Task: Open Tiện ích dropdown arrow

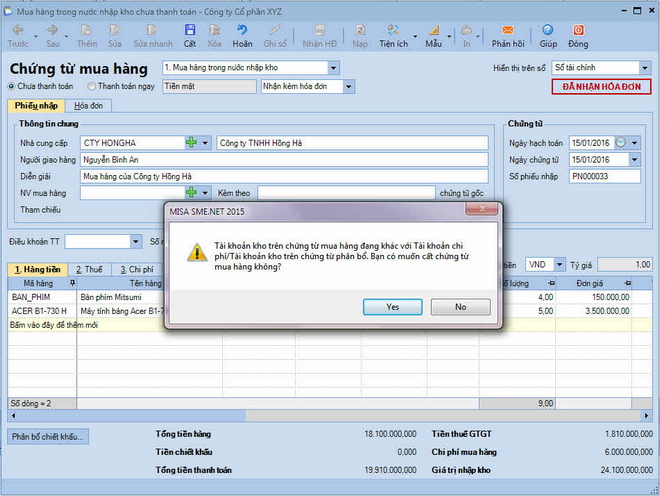Action: coord(415,36)
